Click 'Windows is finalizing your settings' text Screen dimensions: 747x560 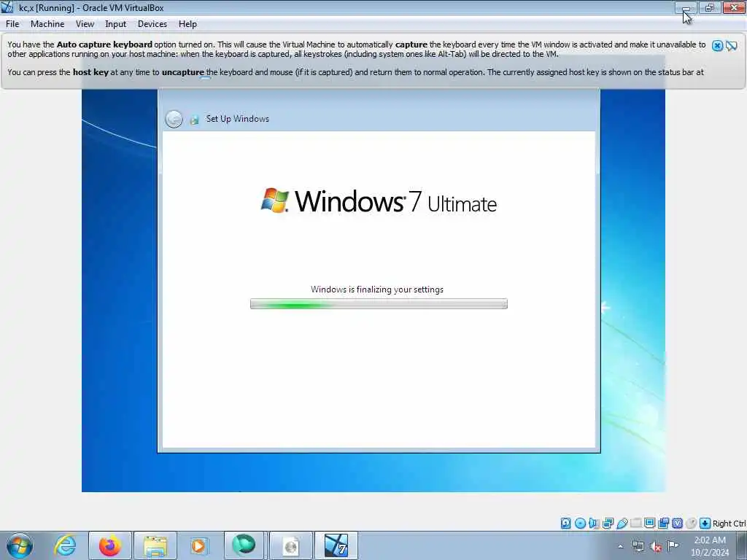pos(377,289)
